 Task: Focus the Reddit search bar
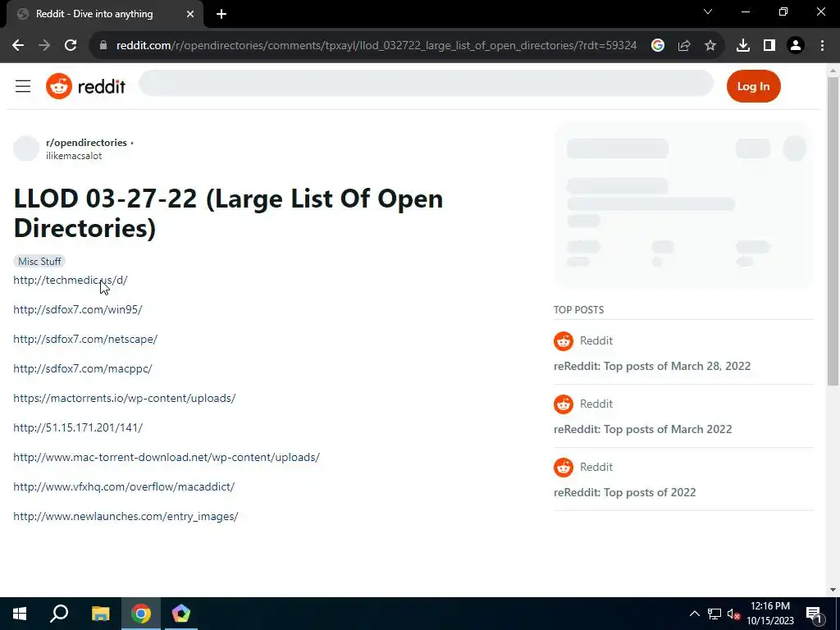point(426,83)
